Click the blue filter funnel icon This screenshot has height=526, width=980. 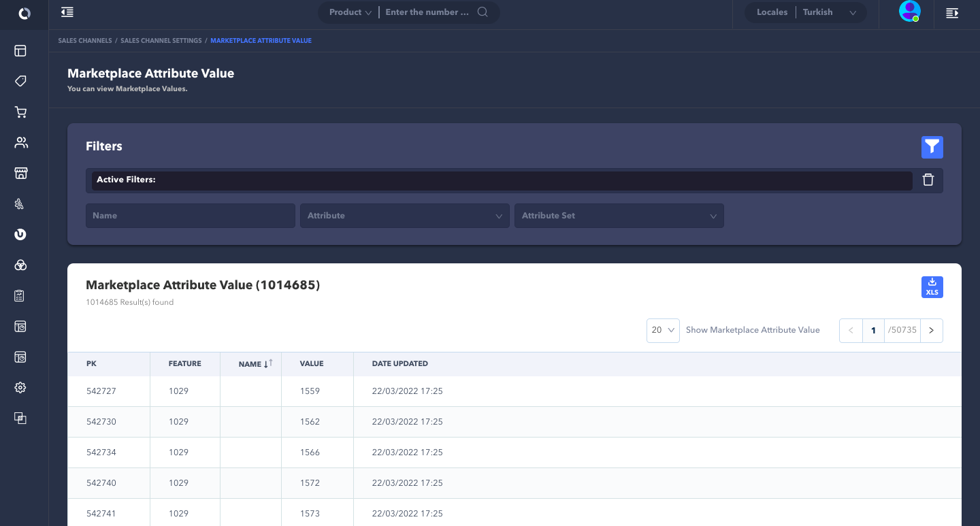(932, 147)
